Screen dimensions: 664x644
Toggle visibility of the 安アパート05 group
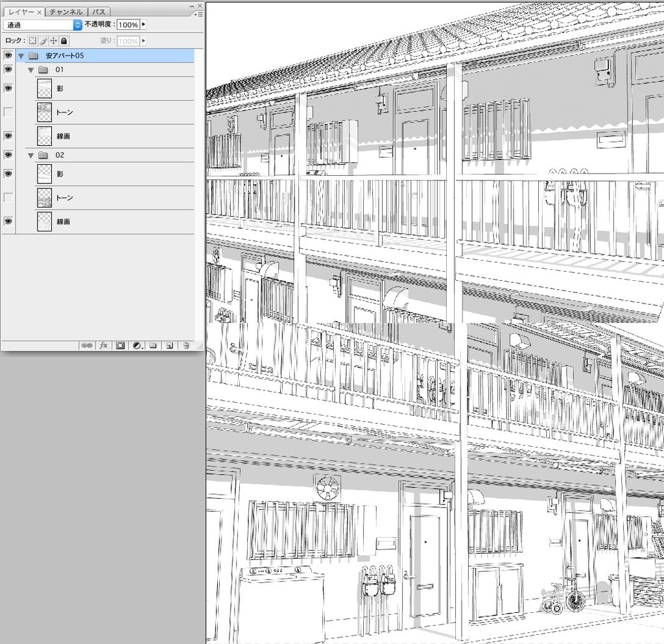click(8, 56)
